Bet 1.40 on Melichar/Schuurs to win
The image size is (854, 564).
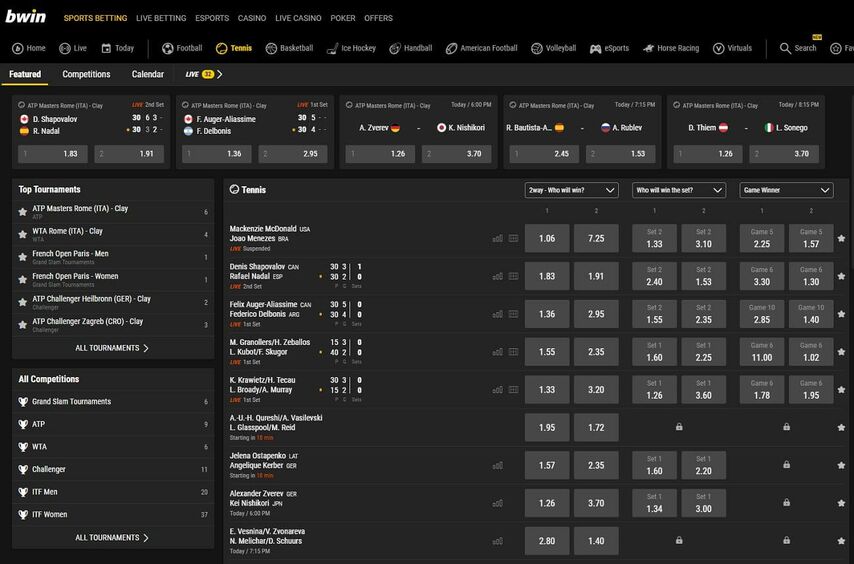(x=596, y=541)
